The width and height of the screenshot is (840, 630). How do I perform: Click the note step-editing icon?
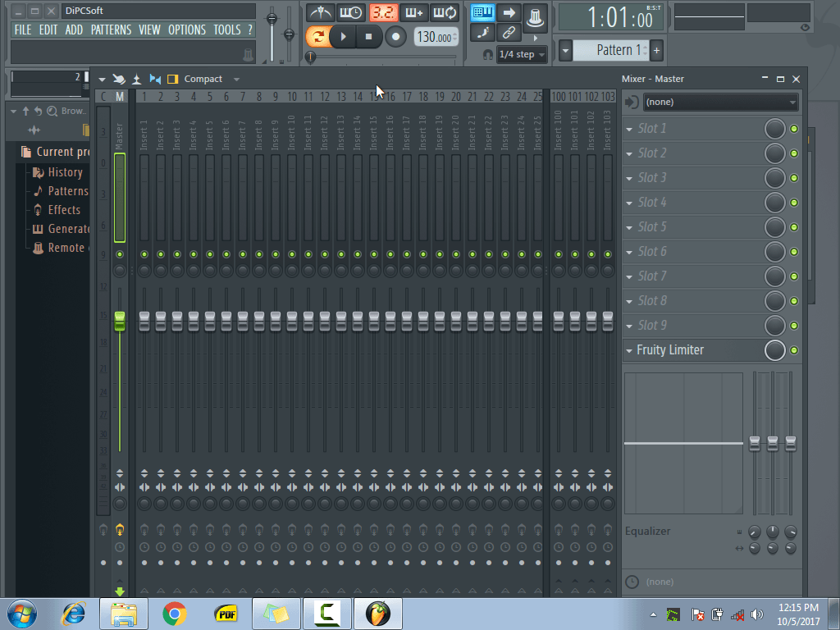tap(482, 33)
